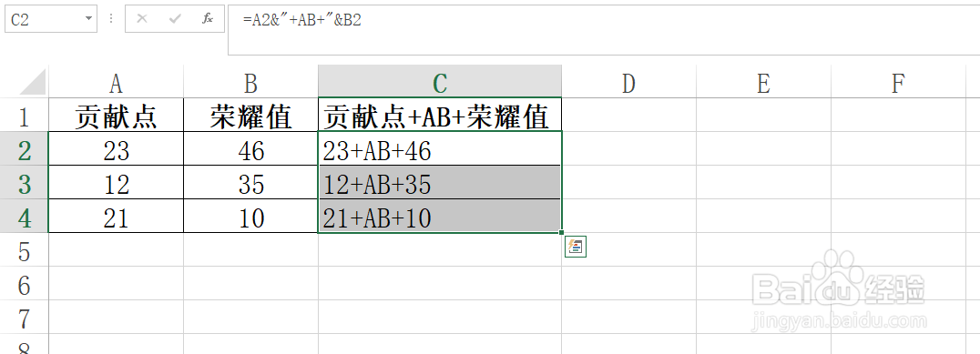Viewport: 980px width, 354px height.
Task: Click the Enter checkmark formula button
Action: click(x=175, y=19)
